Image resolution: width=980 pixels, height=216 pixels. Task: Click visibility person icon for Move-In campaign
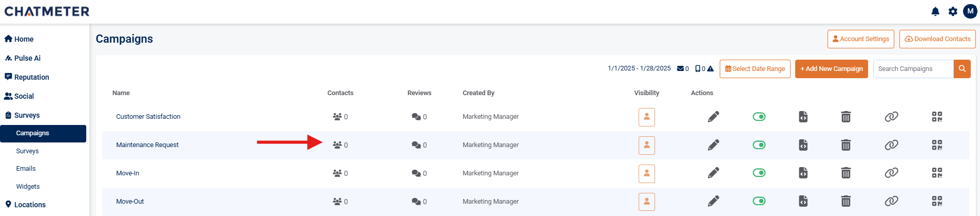(x=646, y=173)
